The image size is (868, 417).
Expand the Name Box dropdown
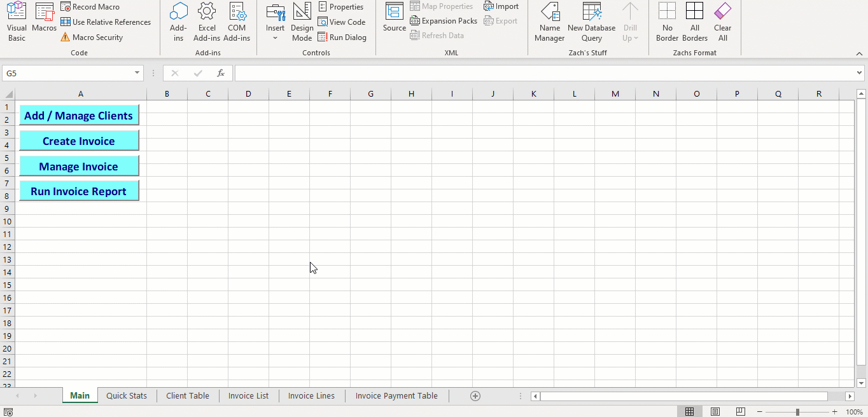point(137,73)
